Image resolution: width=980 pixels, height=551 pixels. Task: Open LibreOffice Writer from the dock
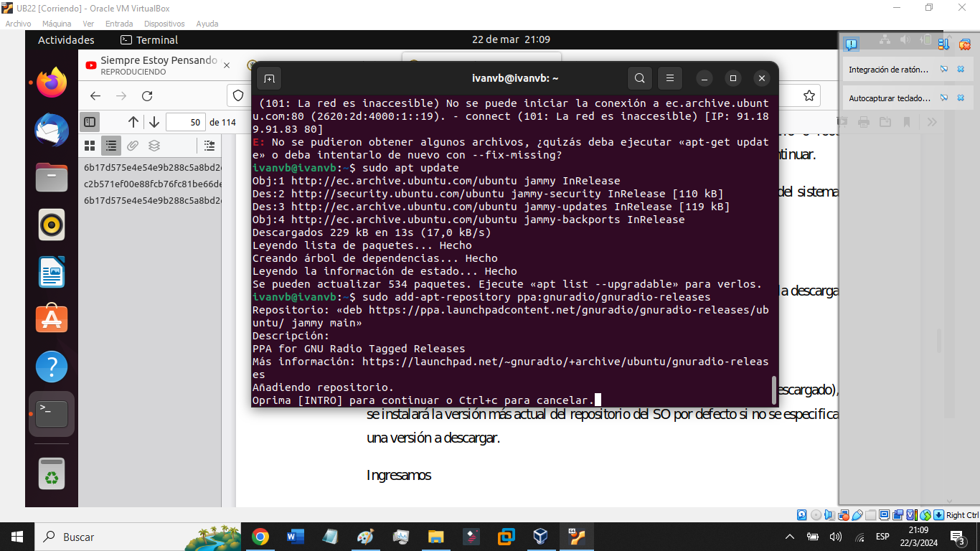coord(52,273)
